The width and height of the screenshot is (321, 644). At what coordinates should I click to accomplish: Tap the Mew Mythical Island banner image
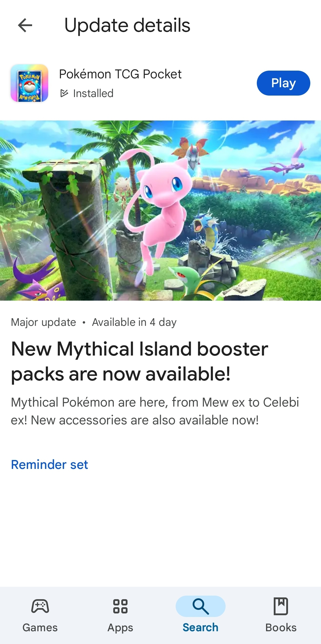click(160, 210)
